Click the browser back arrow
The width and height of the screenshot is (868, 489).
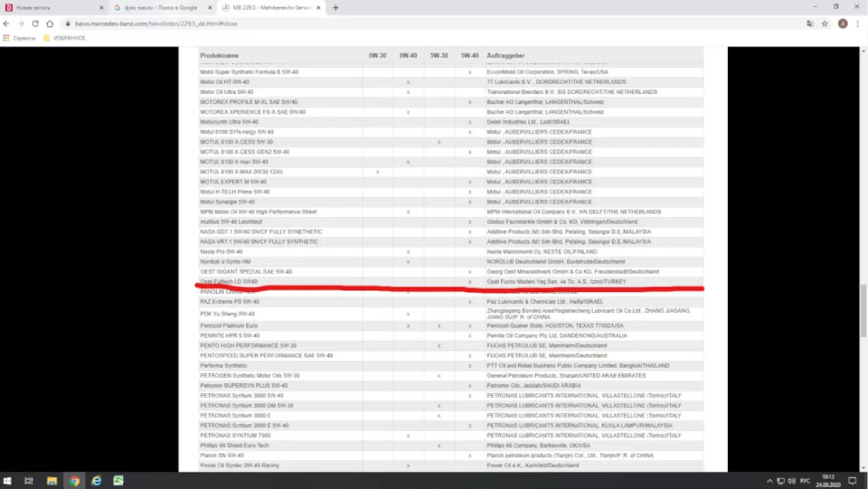click(x=7, y=24)
